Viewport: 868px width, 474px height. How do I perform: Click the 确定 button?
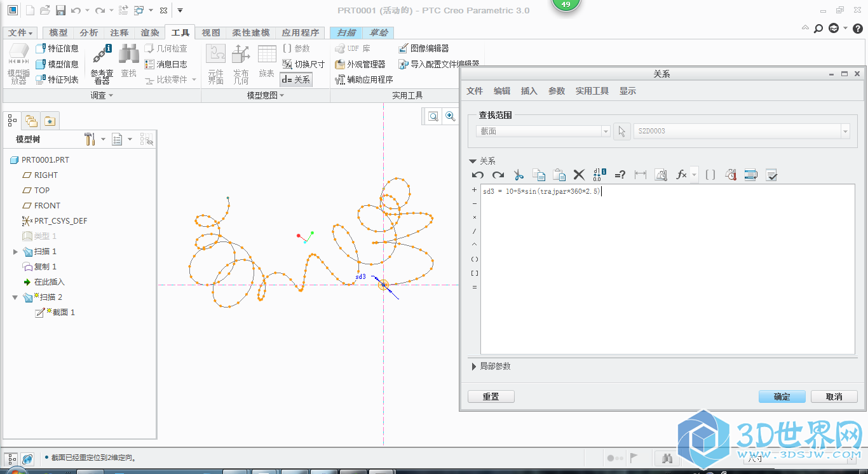tap(782, 396)
